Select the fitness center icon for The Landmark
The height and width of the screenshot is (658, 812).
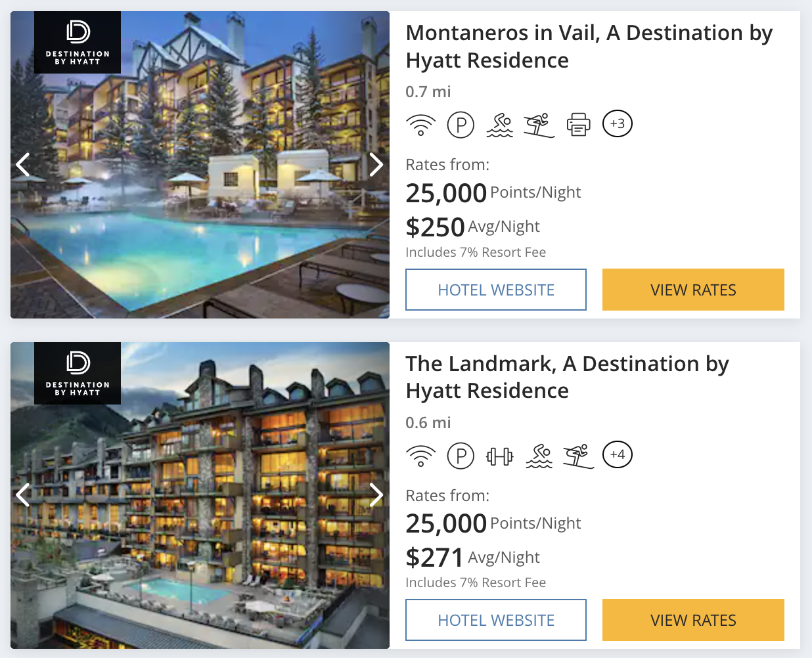[x=499, y=454]
